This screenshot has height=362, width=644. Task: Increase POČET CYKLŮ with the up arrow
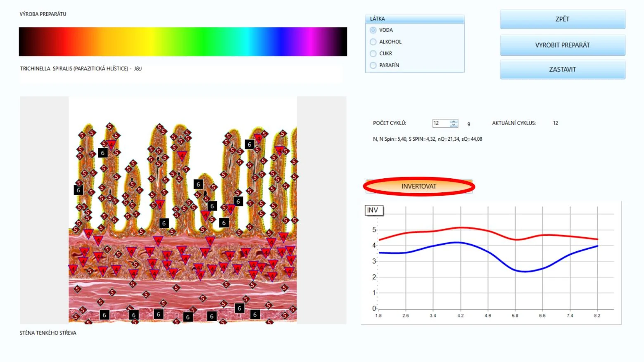tap(454, 121)
